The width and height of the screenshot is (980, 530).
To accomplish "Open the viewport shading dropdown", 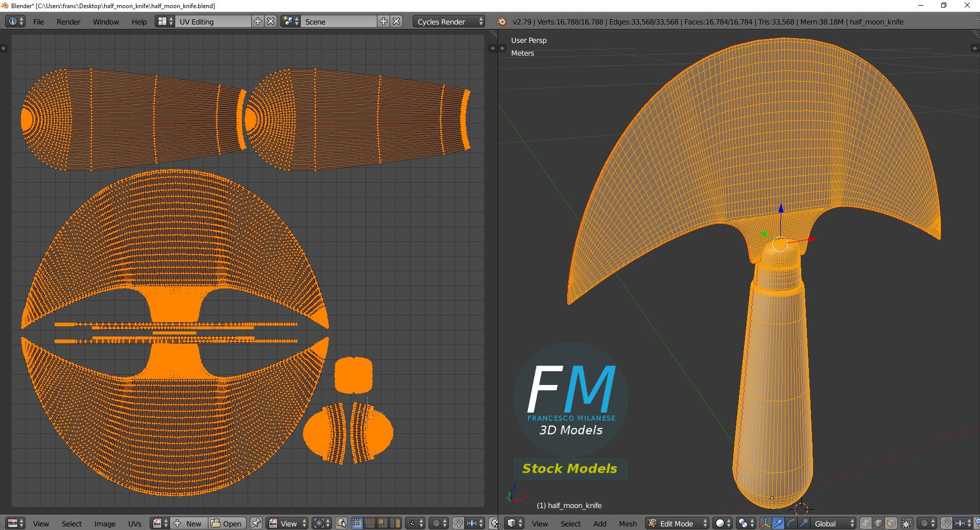I will tap(723, 523).
